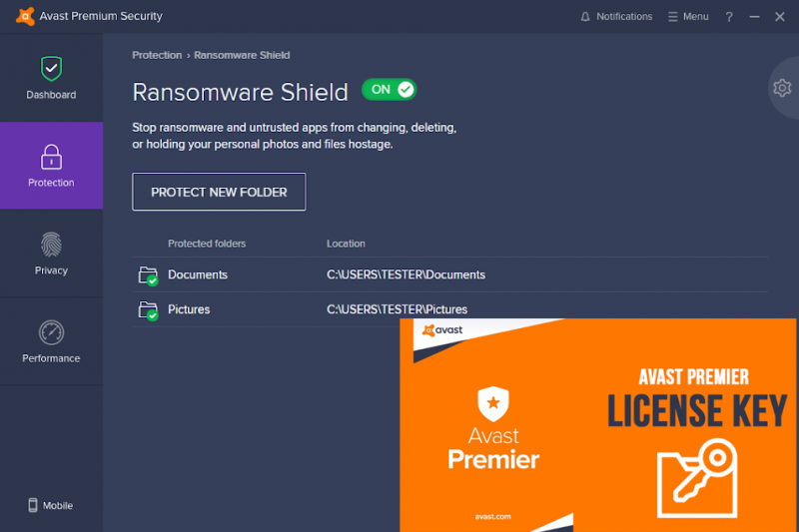Image resolution: width=799 pixels, height=532 pixels.
Task: Open Ransomware Shield settings gear
Action: tap(782, 88)
